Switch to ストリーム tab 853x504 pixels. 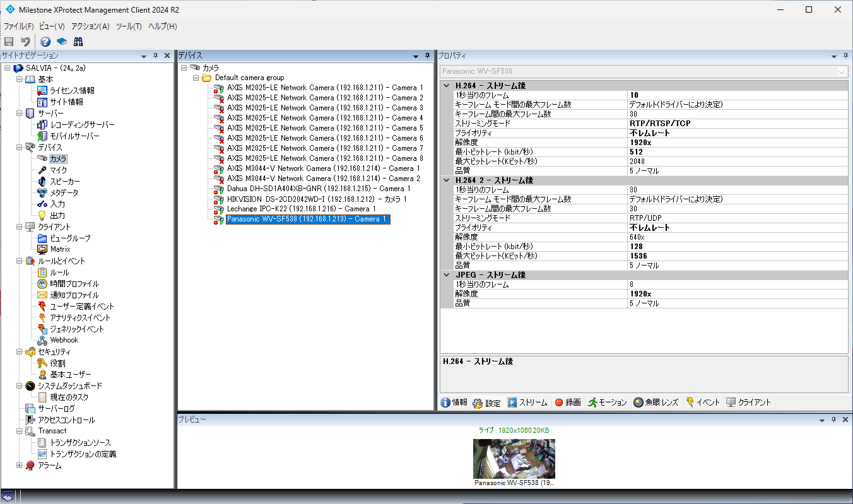click(527, 402)
